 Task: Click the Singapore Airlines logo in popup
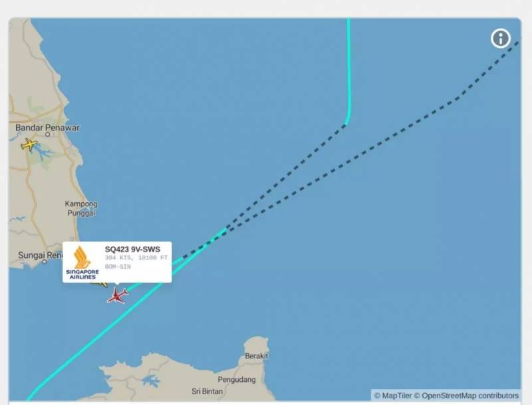[x=82, y=263]
